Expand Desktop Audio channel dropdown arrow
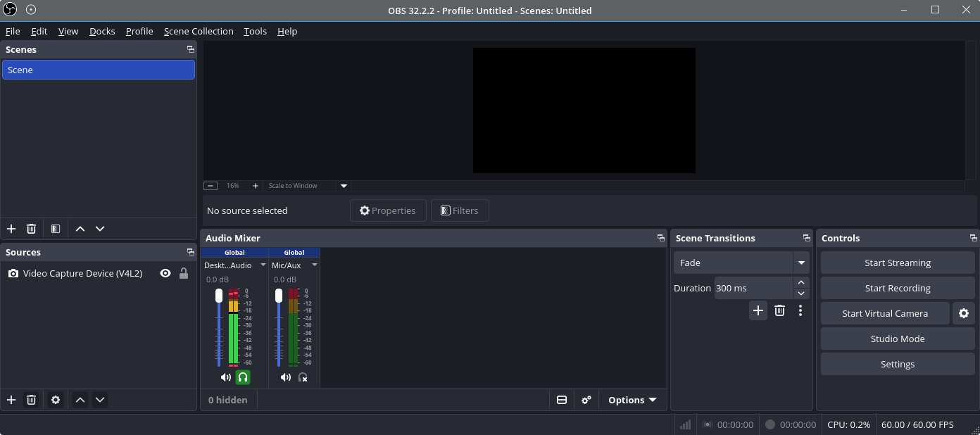This screenshot has height=435, width=980. pyautogui.click(x=263, y=265)
